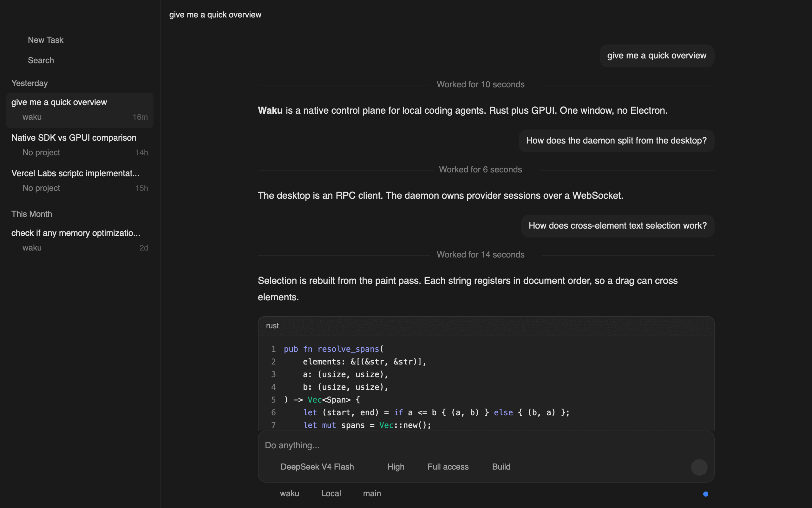Image resolution: width=812 pixels, height=508 pixels.
Task: Click the rust language label on code block
Action: click(272, 325)
